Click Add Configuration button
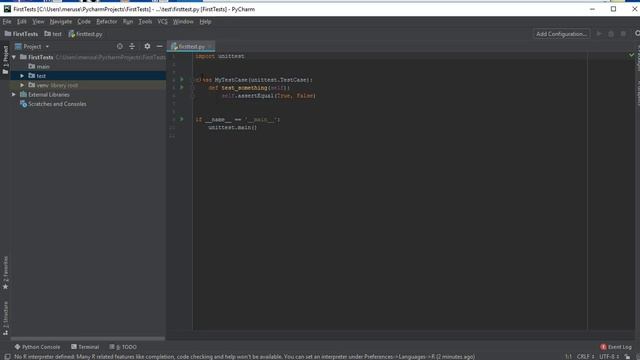 (561, 34)
